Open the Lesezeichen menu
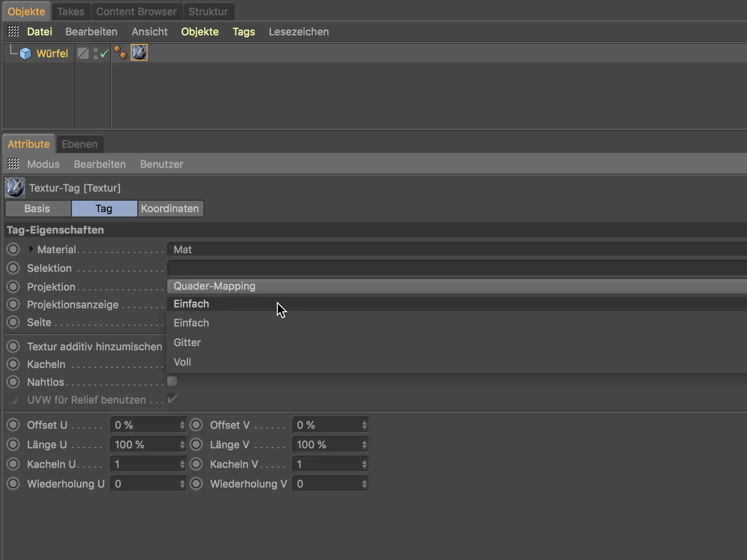Viewport: 747px width, 560px height. 299,32
